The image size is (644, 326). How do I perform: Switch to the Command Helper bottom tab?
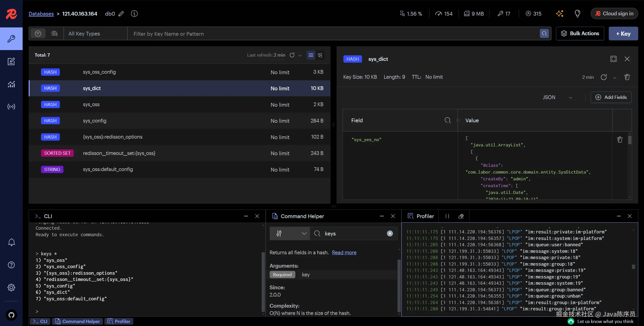[77, 321]
